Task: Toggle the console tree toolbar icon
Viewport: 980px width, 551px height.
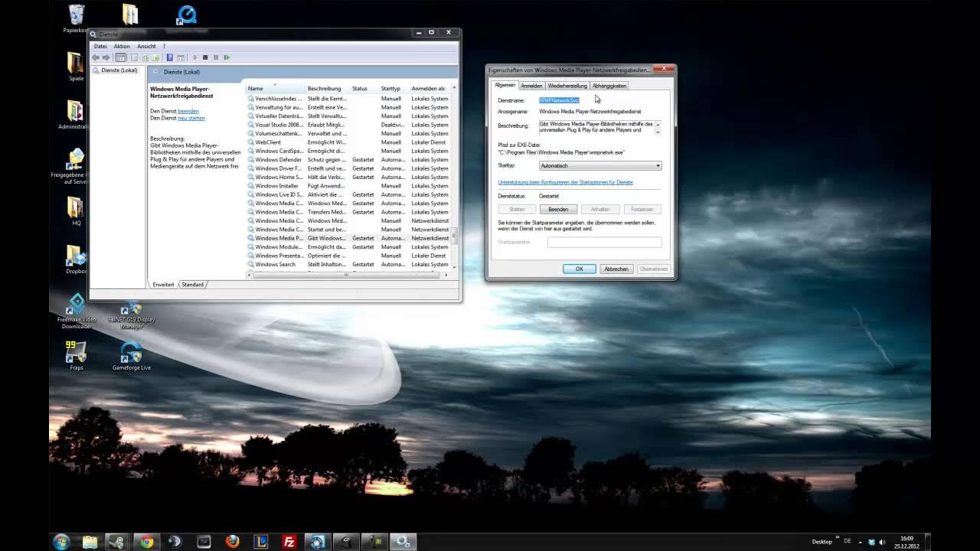Action: pos(121,57)
